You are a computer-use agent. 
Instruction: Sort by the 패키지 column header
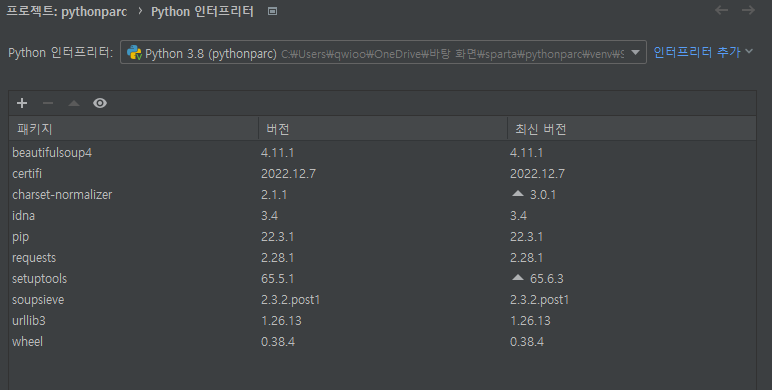point(134,129)
